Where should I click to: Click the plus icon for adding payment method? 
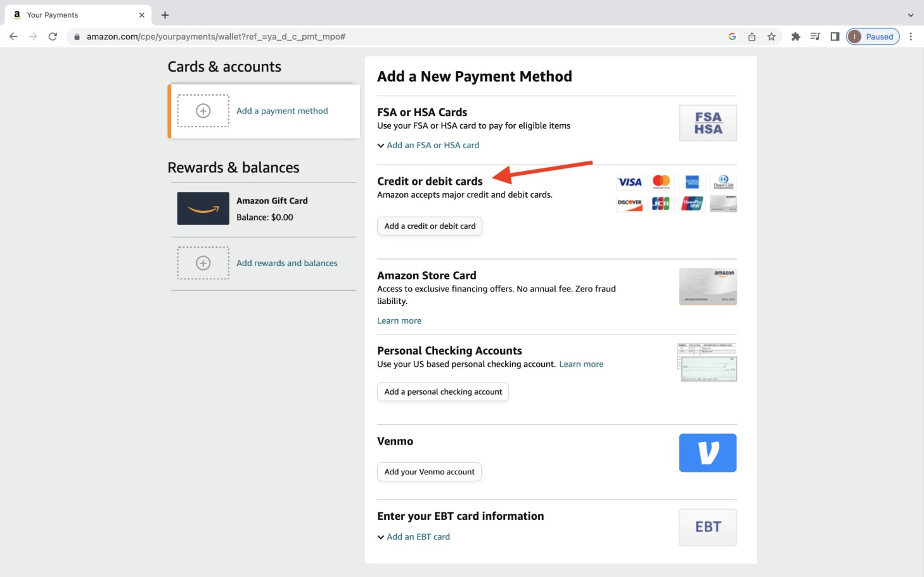[x=203, y=111]
